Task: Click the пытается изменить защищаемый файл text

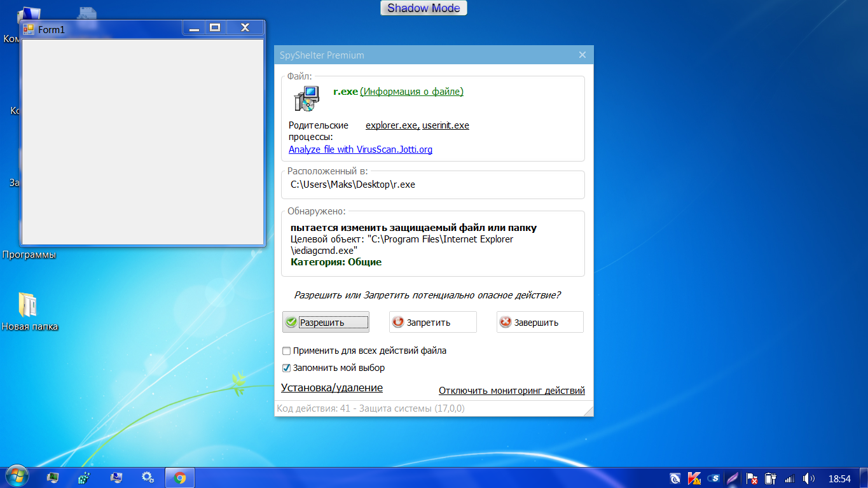Action: coord(414,228)
